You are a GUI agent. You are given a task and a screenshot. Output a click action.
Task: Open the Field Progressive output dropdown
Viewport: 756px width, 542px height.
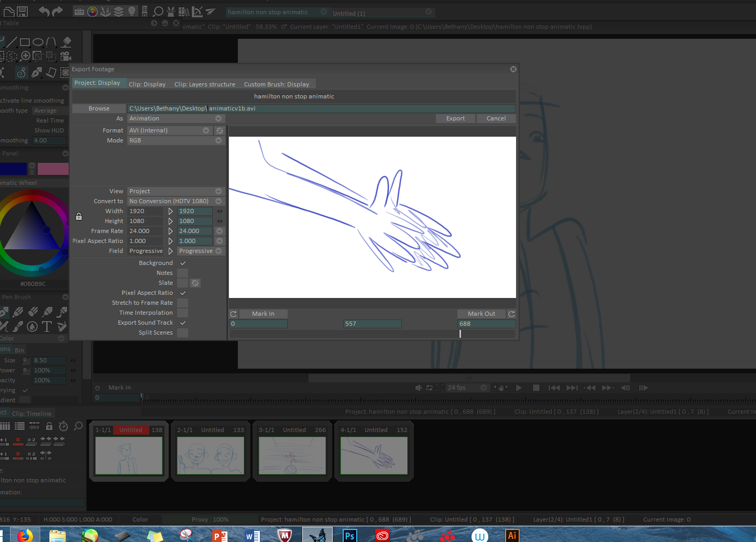point(201,251)
